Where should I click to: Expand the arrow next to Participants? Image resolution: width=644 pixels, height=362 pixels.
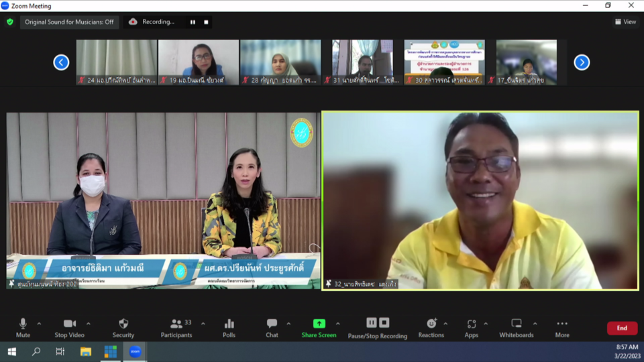pyautogui.click(x=203, y=324)
